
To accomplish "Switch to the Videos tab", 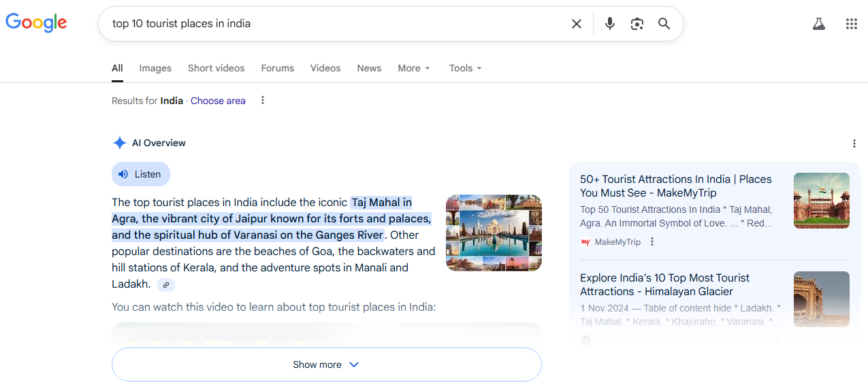I will click(x=325, y=68).
